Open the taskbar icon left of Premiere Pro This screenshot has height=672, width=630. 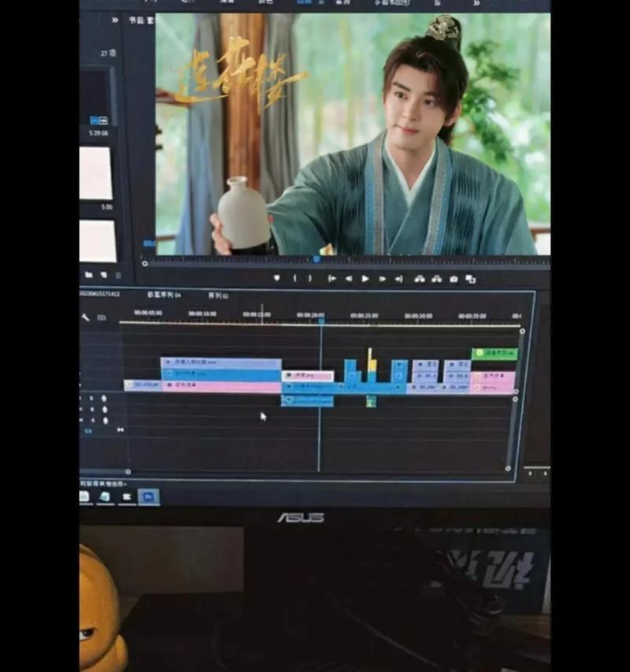[126, 497]
